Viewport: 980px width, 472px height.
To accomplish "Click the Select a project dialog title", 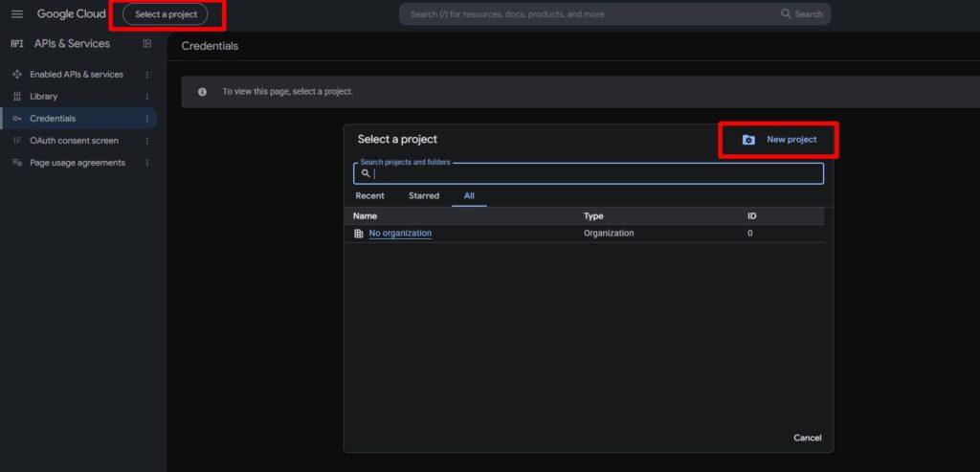I will [397, 140].
